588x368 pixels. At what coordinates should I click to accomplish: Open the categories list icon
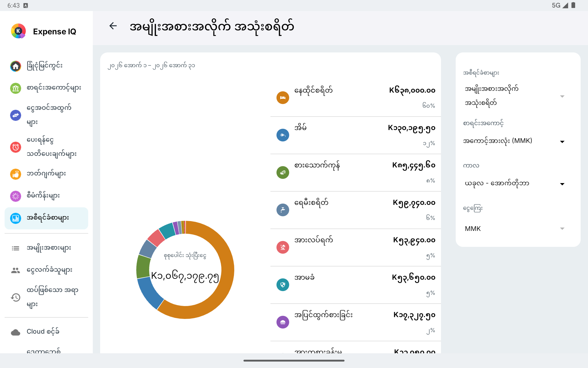(16, 248)
